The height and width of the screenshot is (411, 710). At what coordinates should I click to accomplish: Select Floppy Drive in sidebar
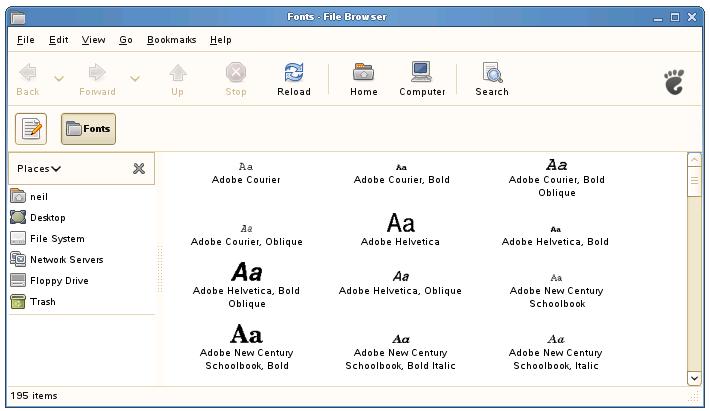pyautogui.click(x=58, y=281)
